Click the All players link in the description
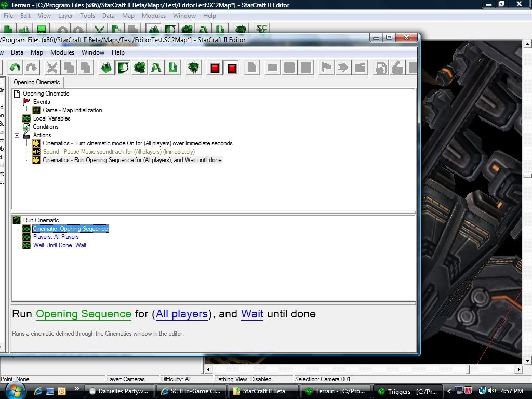532x399 pixels. click(x=181, y=314)
